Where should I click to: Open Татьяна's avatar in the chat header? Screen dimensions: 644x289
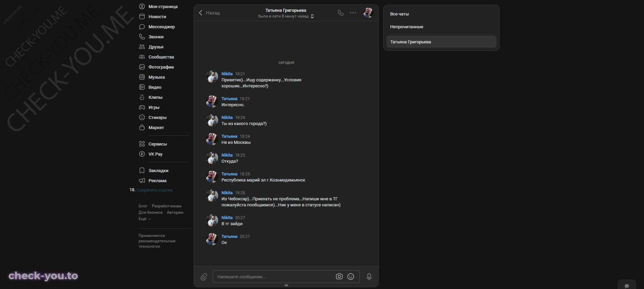click(368, 13)
